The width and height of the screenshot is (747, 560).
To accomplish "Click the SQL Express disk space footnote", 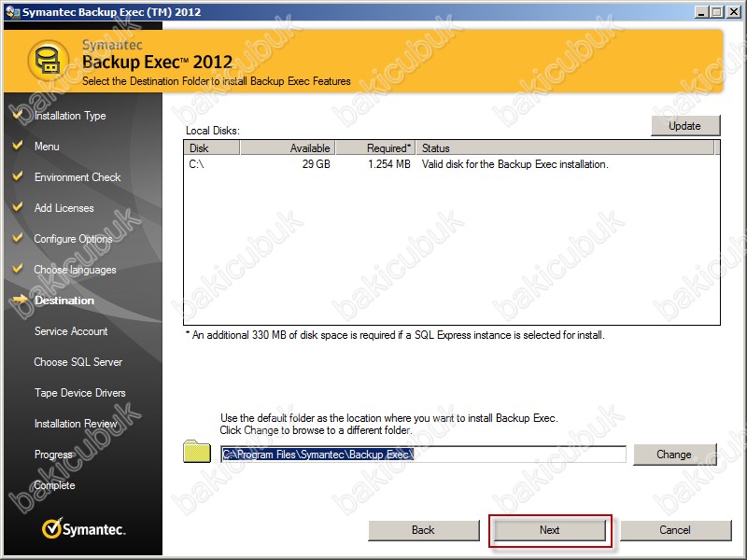I will [x=395, y=335].
